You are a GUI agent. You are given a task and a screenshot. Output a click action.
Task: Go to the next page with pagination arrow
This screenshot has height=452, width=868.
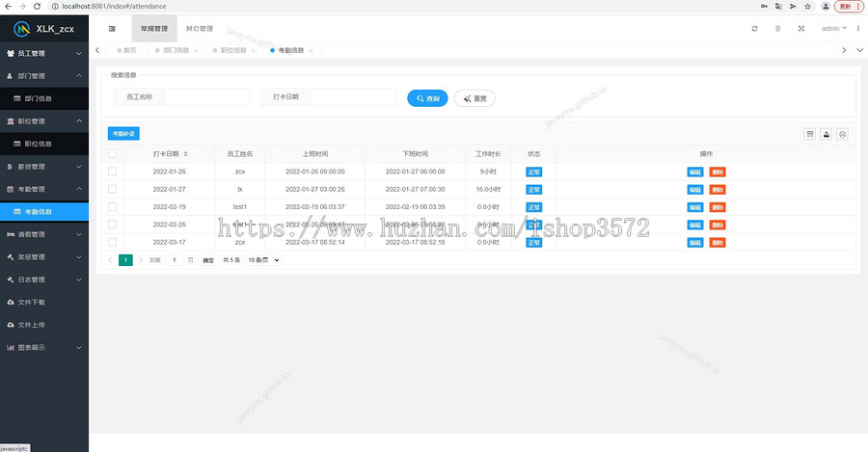click(x=141, y=260)
